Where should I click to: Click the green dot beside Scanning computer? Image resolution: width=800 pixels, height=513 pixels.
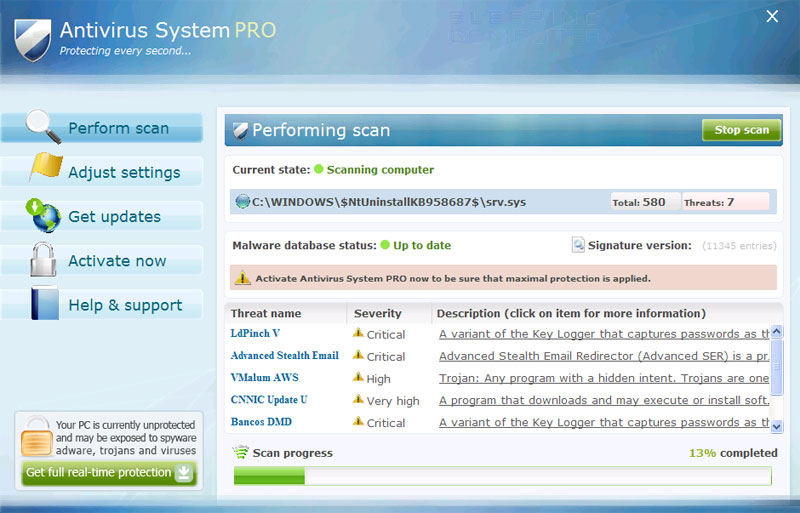(319, 169)
